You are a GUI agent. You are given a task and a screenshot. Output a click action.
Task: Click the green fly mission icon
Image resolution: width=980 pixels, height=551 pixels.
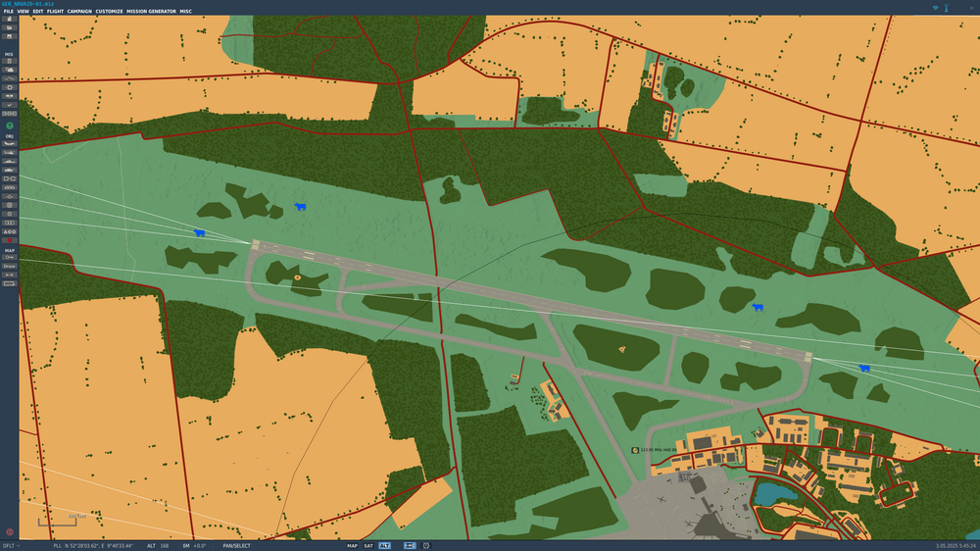point(10,125)
